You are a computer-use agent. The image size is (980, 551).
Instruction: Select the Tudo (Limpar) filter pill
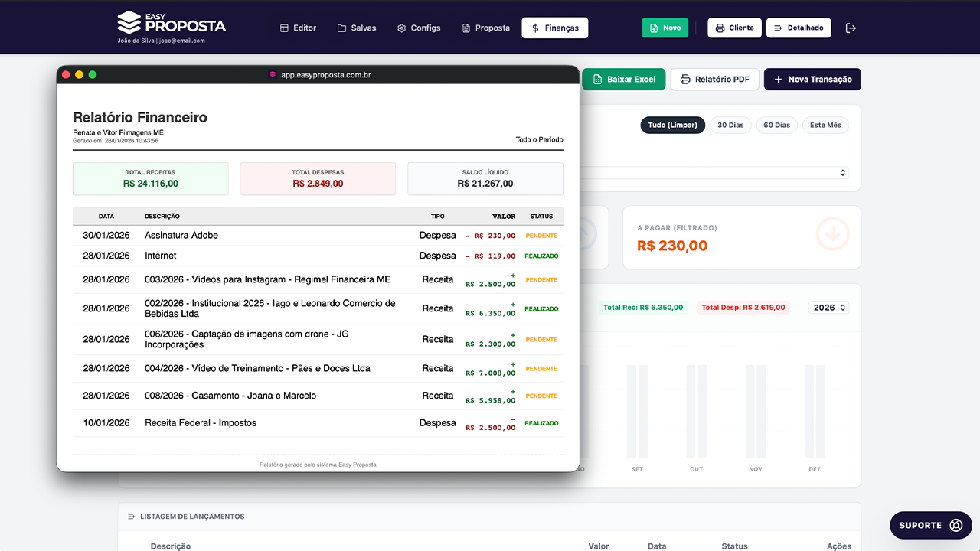point(672,125)
